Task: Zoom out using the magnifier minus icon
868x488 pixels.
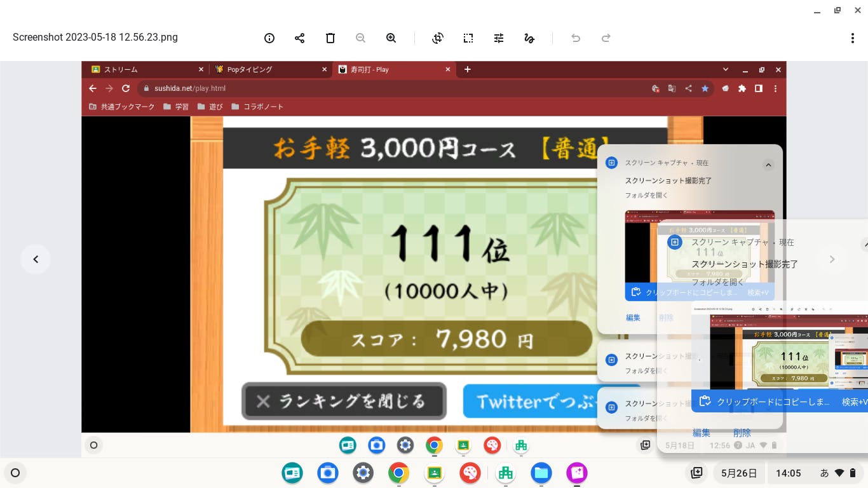Action: pyautogui.click(x=361, y=38)
